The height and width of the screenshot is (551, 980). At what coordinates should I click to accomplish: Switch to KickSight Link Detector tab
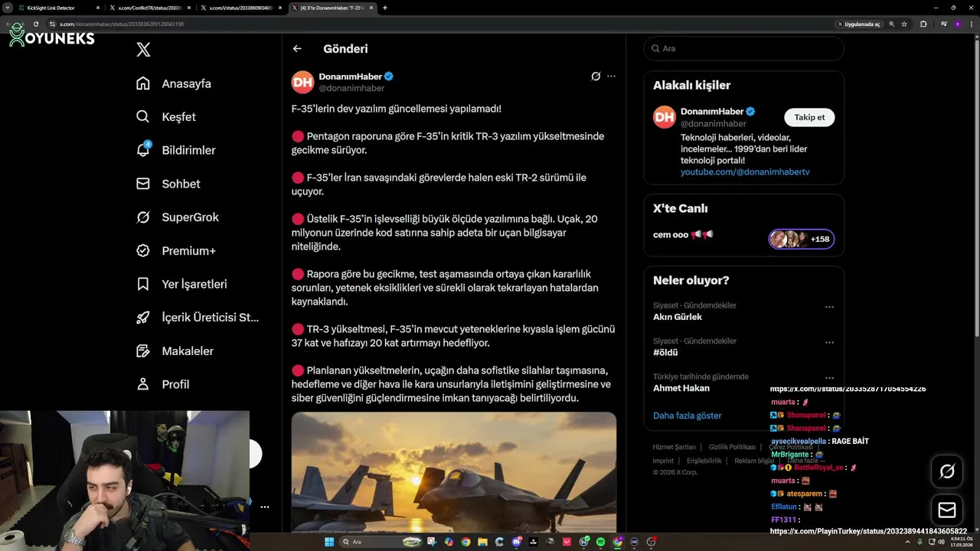[60, 8]
